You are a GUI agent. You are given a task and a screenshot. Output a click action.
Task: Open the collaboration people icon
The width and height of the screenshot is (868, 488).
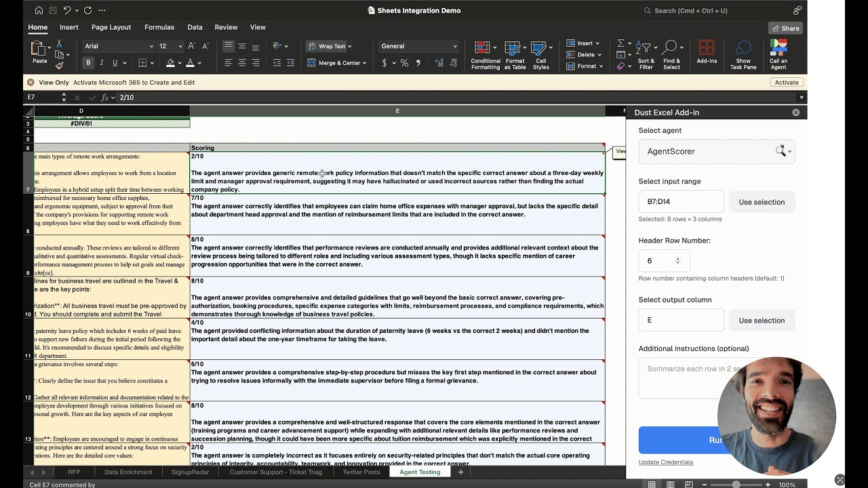[797, 10]
